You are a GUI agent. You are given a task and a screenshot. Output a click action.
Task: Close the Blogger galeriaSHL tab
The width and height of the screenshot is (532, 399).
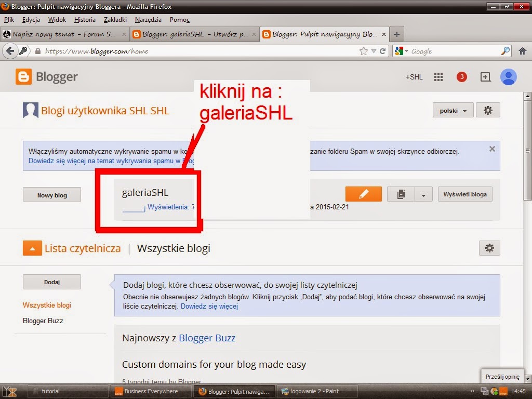[254, 34]
